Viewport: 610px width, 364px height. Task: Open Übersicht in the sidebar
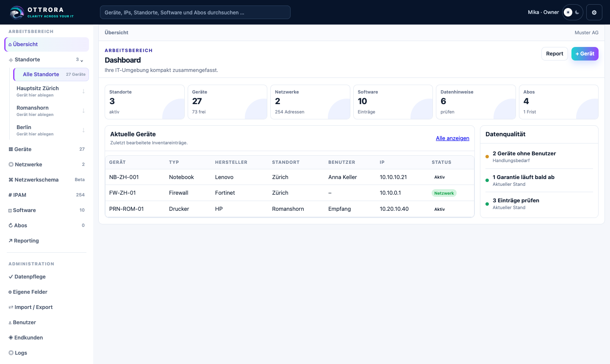[47, 44]
